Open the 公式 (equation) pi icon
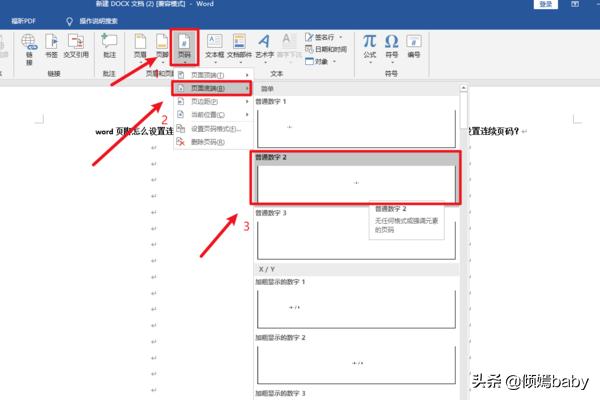600x400 pixels. (369, 46)
